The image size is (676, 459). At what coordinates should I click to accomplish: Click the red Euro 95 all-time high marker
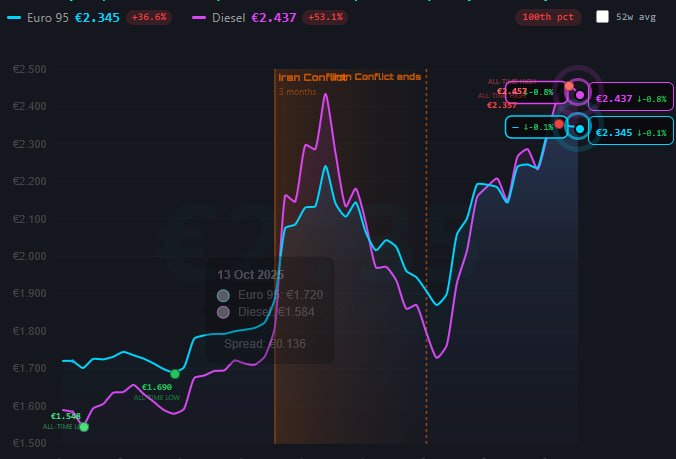point(559,124)
